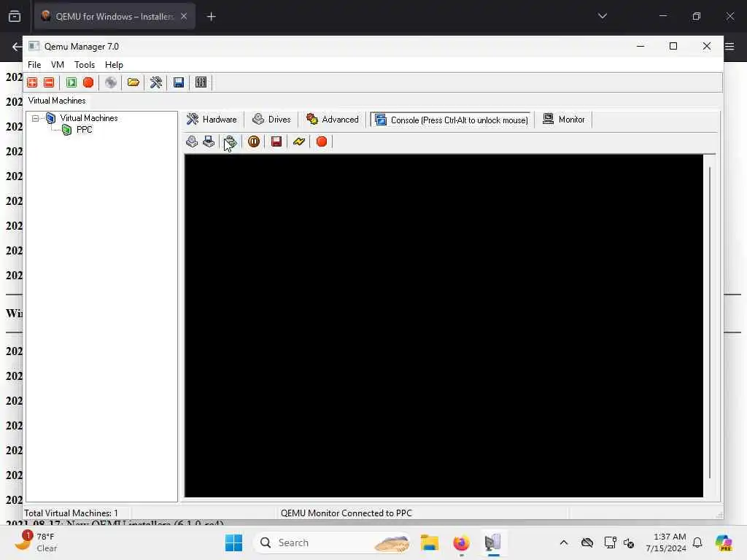Image resolution: width=747 pixels, height=560 pixels.
Task: Switch to the Drives tab
Action: click(x=271, y=120)
